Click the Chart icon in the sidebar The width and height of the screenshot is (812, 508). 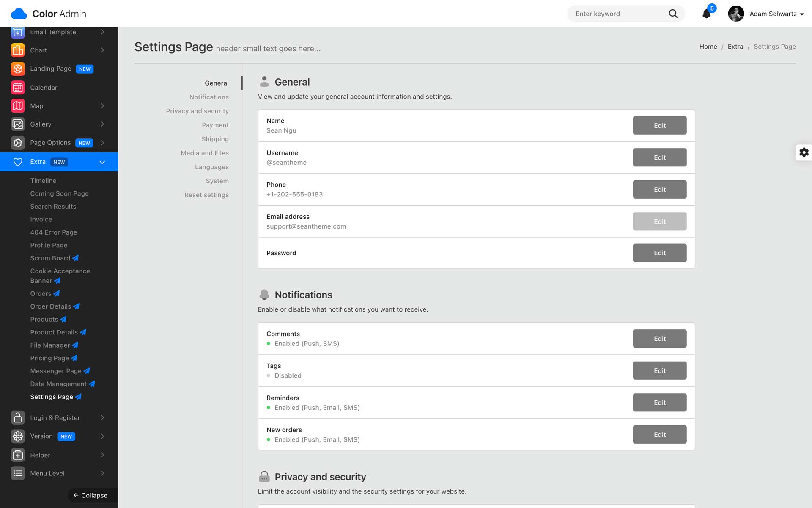click(x=18, y=50)
